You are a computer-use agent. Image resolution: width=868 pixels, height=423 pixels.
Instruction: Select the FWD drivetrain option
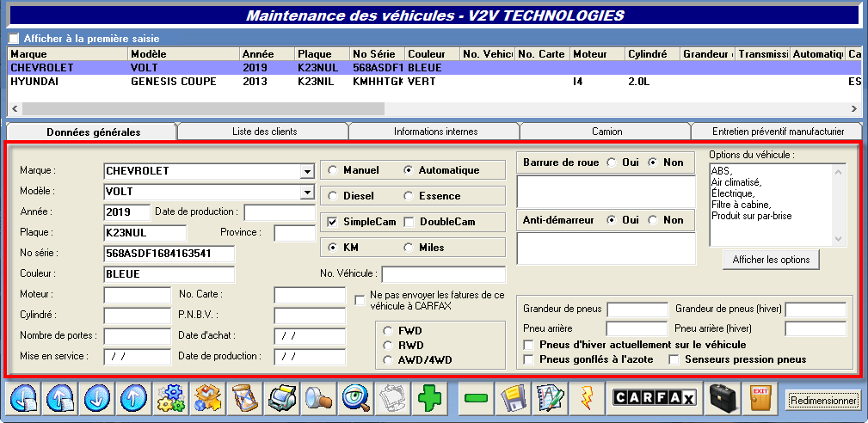tap(388, 331)
